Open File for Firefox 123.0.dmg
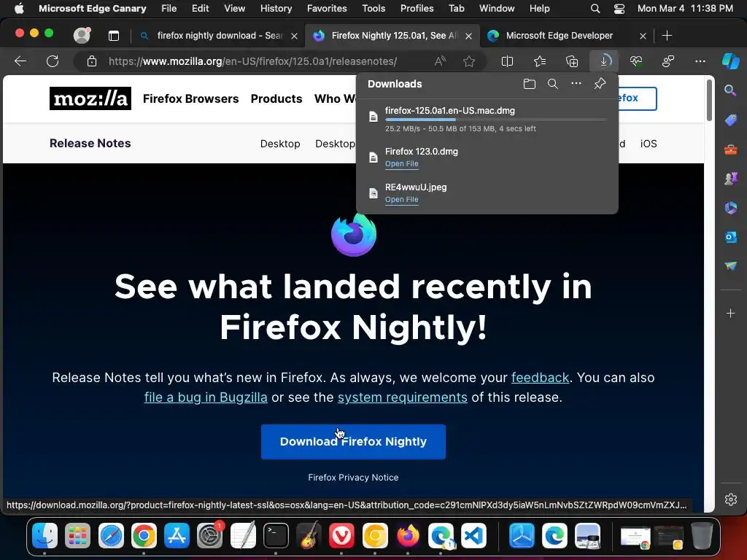The height and width of the screenshot is (560, 747). pos(402,164)
